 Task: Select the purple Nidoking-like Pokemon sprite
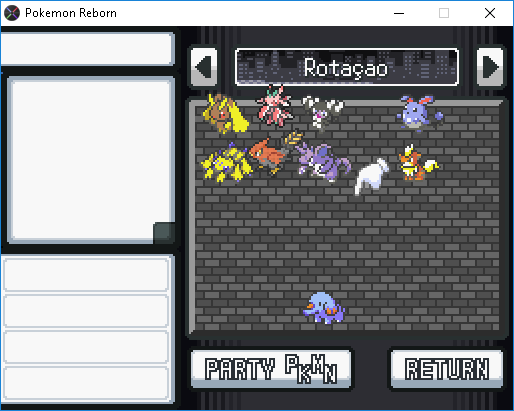[323, 162]
